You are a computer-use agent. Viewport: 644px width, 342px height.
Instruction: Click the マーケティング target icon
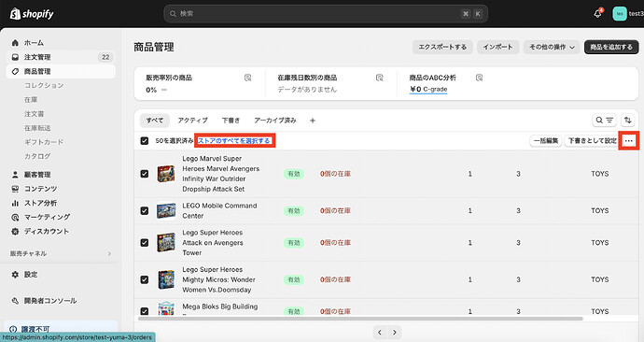pos(15,217)
